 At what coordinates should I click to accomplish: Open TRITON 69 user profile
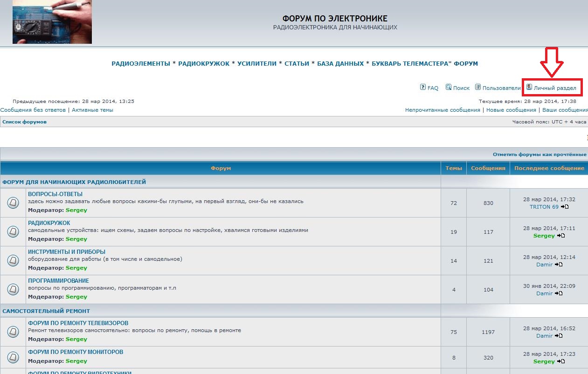(544, 207)
